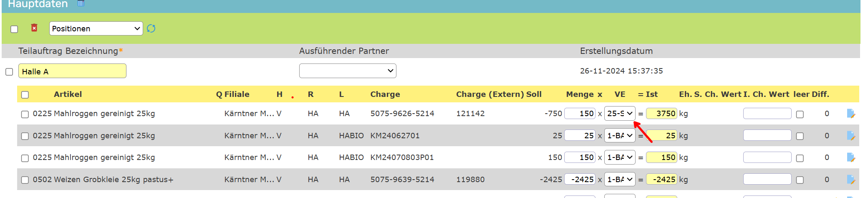Open the 25-S VE dropdown
The height and width of the screenshot is (198, 868).
click(620, 113)
